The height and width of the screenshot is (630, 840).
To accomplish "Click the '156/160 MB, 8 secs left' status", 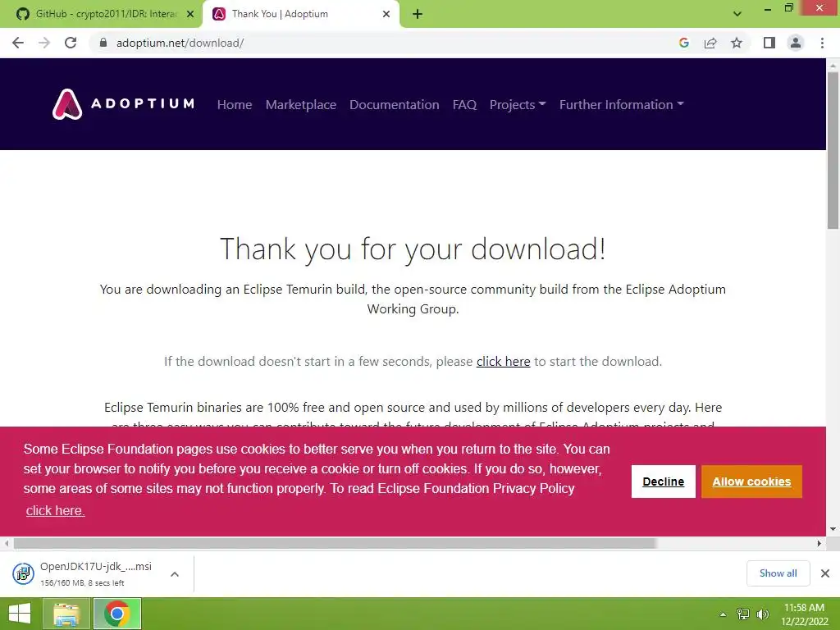I will 83,583.
